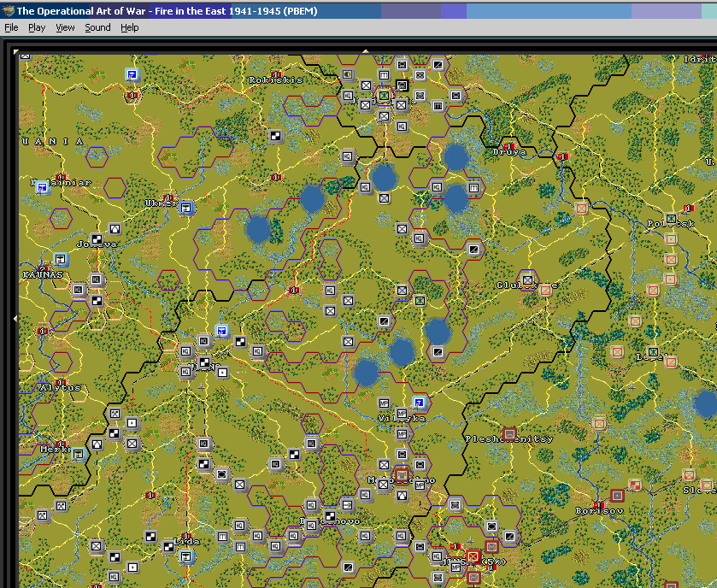Click the top-left corner map scroll arrow
The width and height of the screenshot is (717, 588).
(16, 52)
